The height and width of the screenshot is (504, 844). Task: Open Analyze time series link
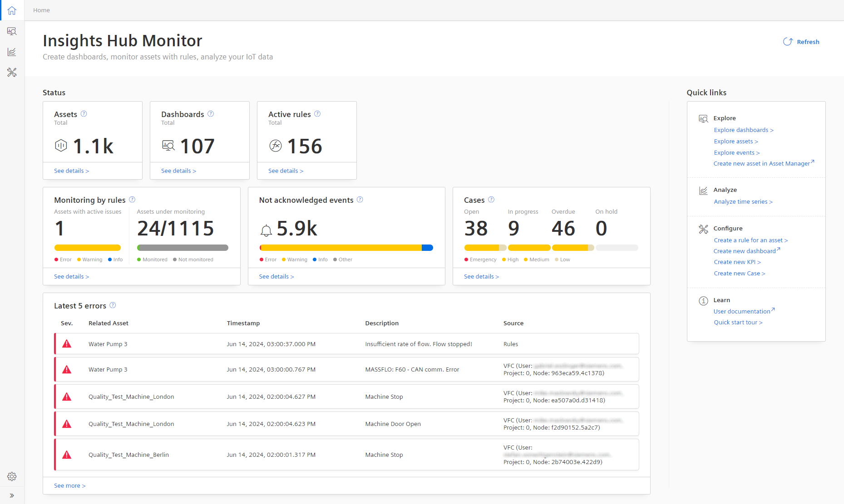743,202
